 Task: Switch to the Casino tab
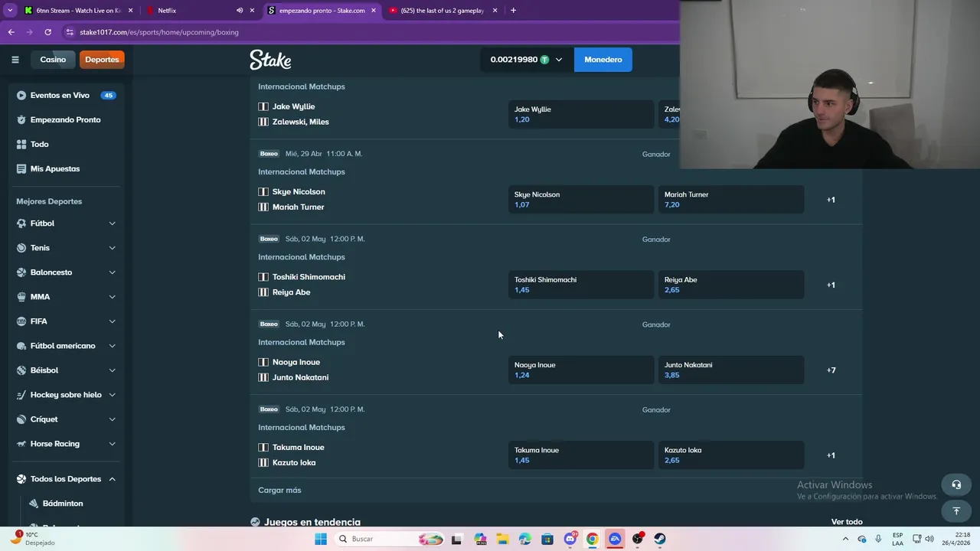(x=53, y=60)
